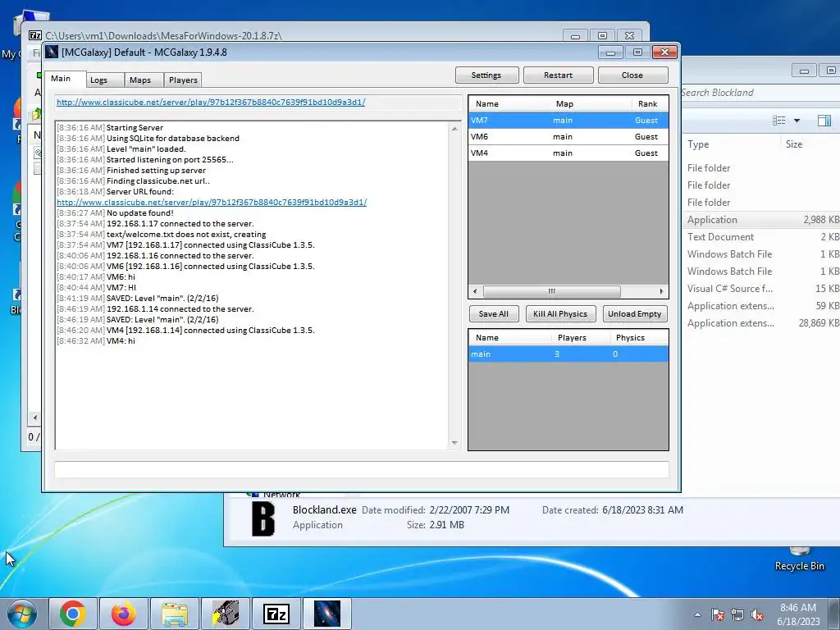Click the taskbar clock showing 8:46 AM
Screen dimensions: 840x630
[x=798, y=614]
